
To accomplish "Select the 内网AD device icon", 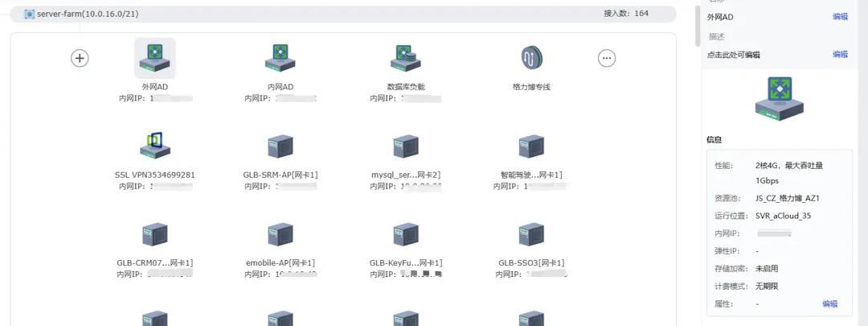I will click(x=280, y=58).
